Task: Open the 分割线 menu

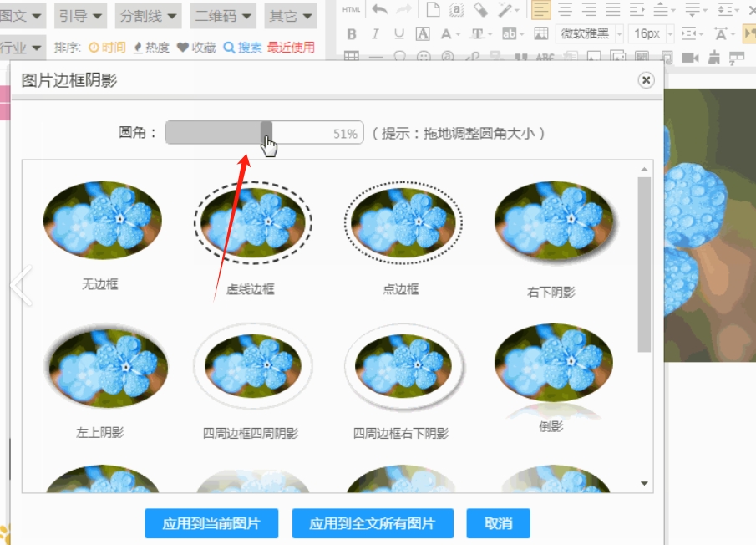Action: (x=149, y=16)
